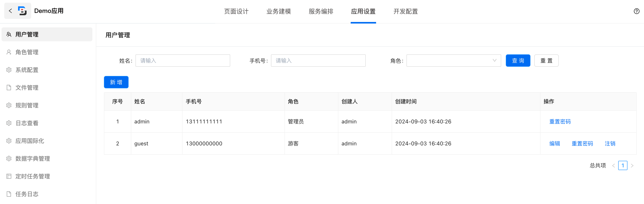Open 角色管理 in sidebar
The image size is (644, 204).
point(47,52)
